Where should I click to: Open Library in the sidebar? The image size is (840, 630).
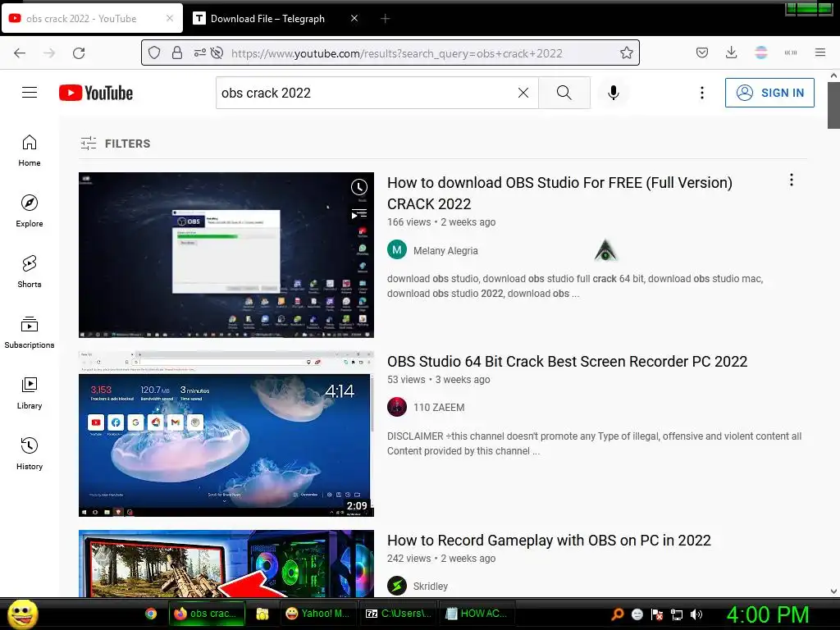click(30, 393)
